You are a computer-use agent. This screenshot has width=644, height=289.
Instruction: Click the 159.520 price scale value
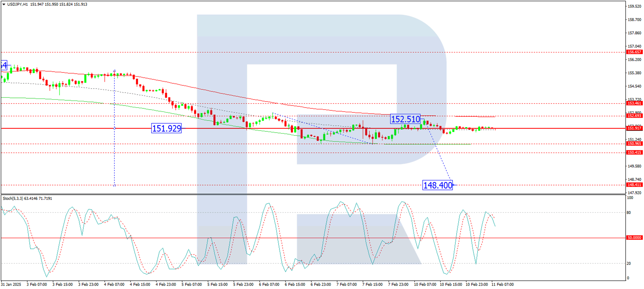click(x=634, y=6)
